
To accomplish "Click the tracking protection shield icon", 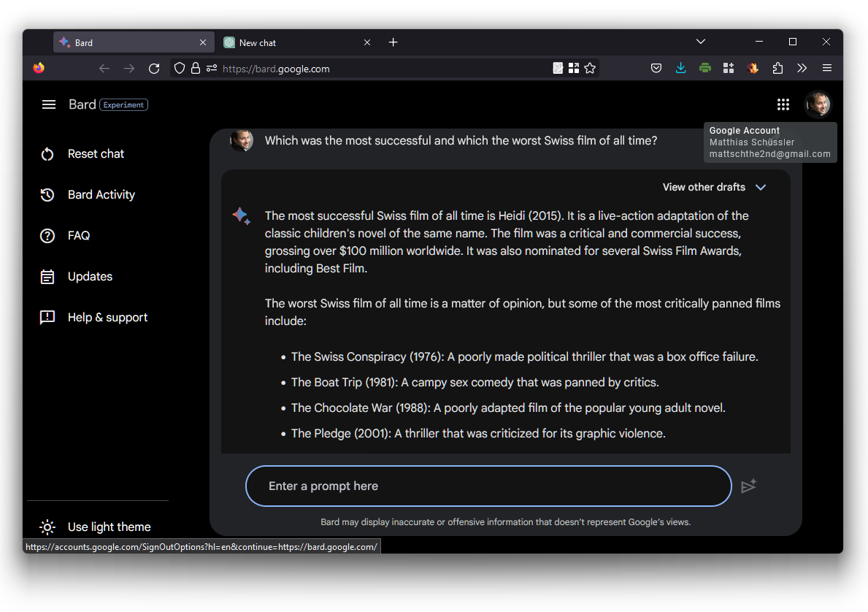I will tap(180, 69).
